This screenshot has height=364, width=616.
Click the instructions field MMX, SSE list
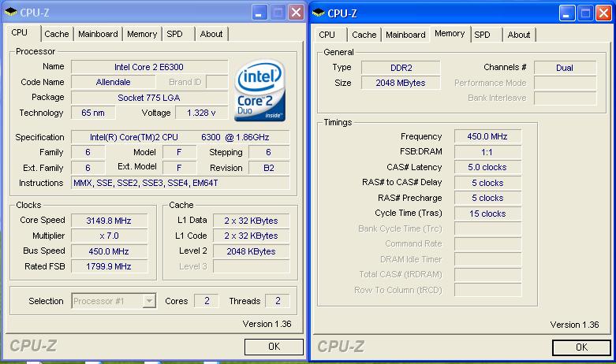coord(180,183)
